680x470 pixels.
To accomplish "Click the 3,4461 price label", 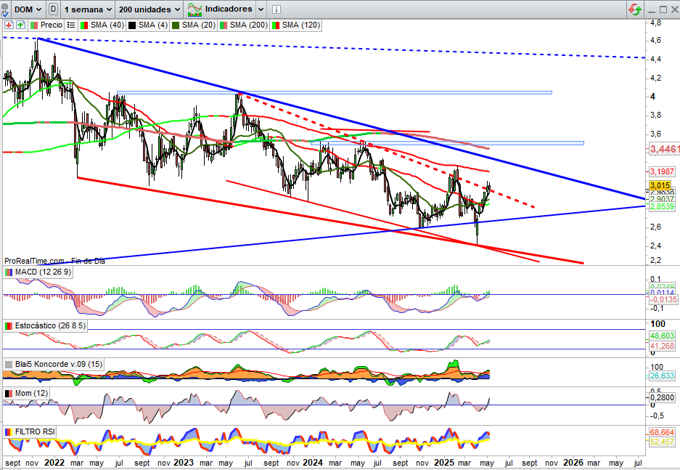I will (x=664, y=149).
